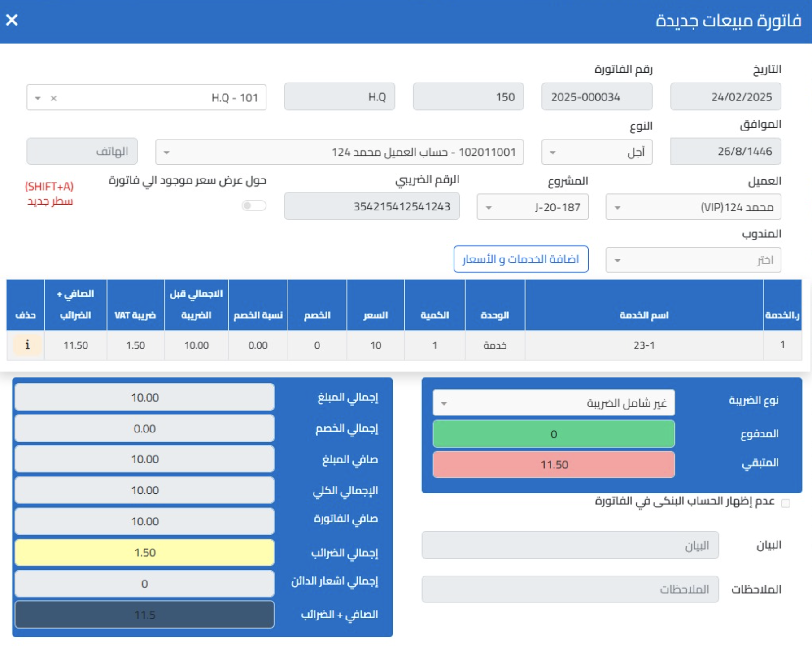Clear the H.Q - 101 selection with x
Viewport: 812px width, 646px height.
click(x=54, y=98)
